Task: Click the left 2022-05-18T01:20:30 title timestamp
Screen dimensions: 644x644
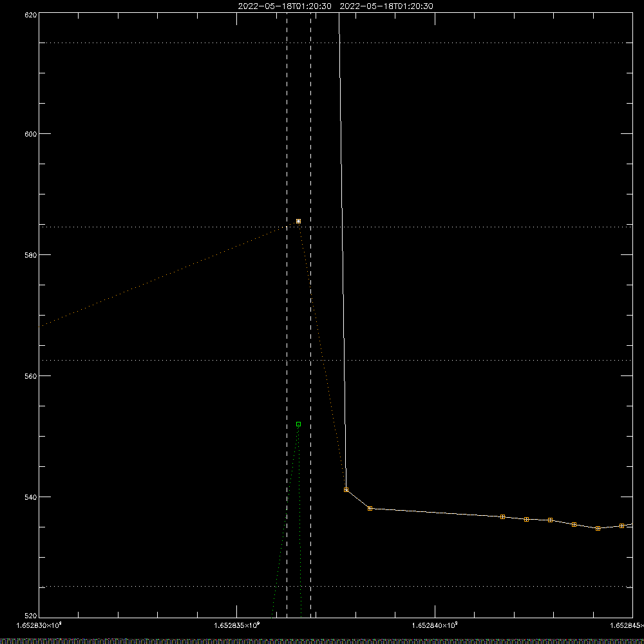Action: (285, 6)
